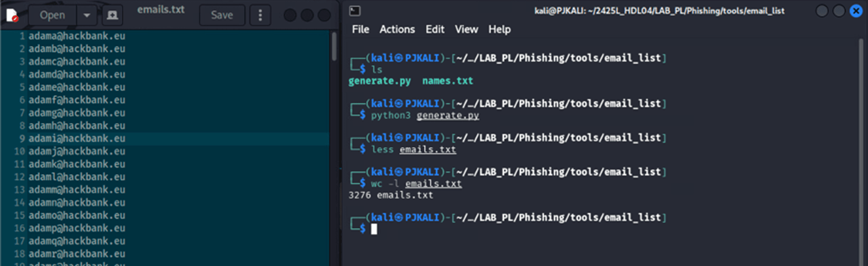Image resolution: width=868 pixels, height=266 pixels.
Task: Click the text editor document icon
Action: (x=12, y=15)
